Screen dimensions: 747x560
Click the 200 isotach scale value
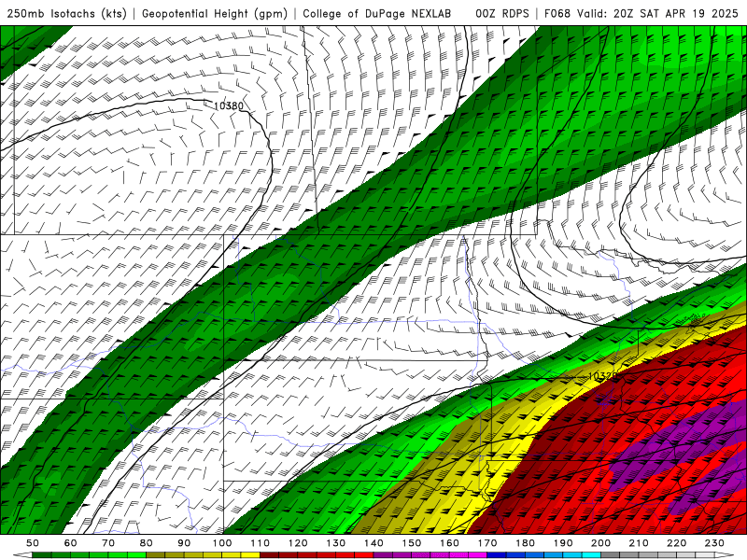(600, 543)
